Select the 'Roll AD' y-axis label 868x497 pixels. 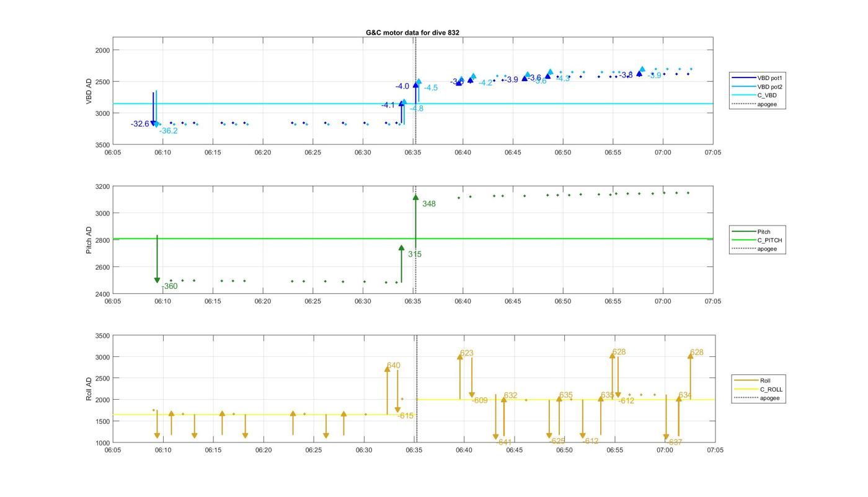(x=89, y=389)
